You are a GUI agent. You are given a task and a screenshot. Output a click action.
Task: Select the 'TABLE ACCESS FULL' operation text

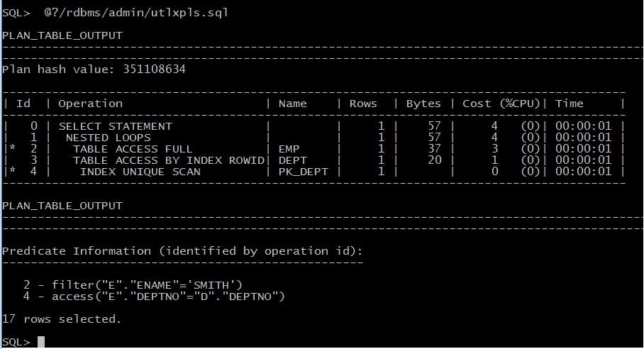click(133, 149)
